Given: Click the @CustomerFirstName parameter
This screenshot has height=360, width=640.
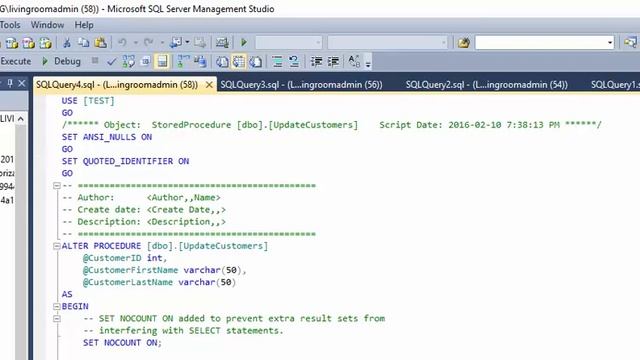Looking at the screenshot, I should point(131,270).
